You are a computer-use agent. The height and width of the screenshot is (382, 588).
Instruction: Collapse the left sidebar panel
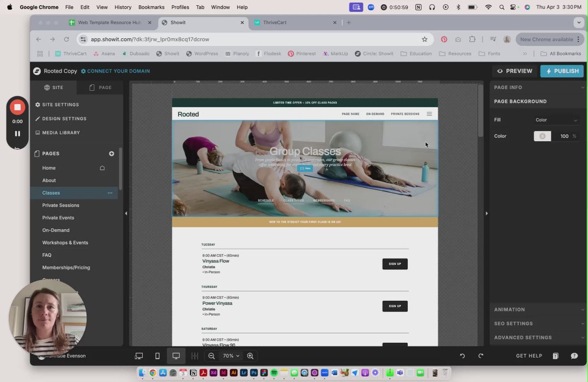click(126, 213)
